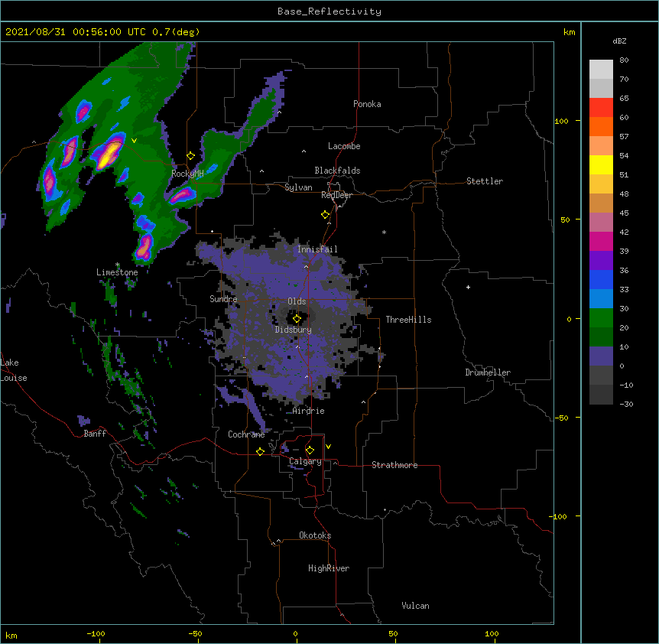Select the 36 dBZ blue legend swatch
The height and width of the screenshot is (644, 659).
click(x=601, y=279)
